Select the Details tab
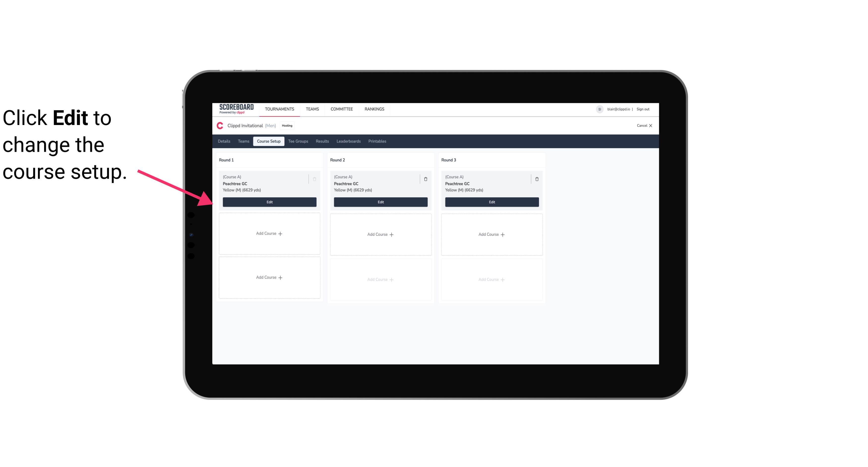The height and width of the screenshot is (467, 868). 225,141
